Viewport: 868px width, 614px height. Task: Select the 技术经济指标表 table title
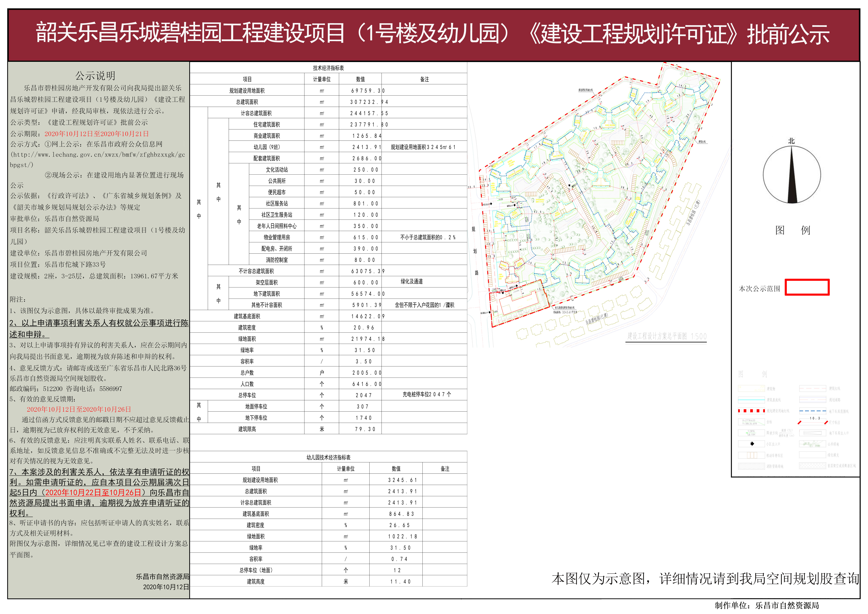click(328, 68)
